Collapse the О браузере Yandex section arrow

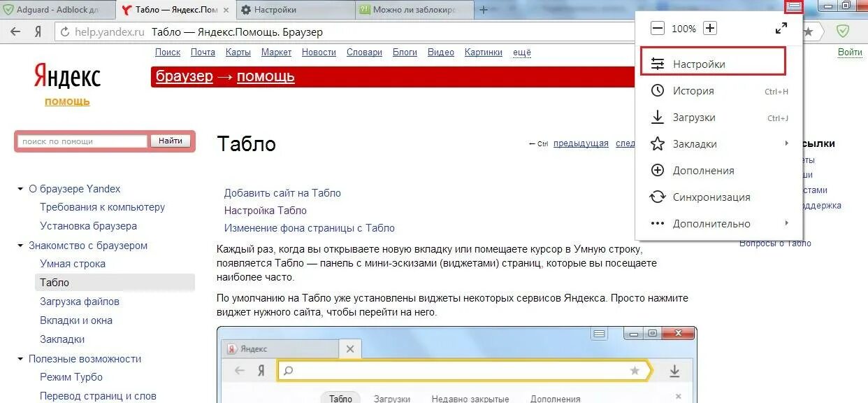click(20, 189)
